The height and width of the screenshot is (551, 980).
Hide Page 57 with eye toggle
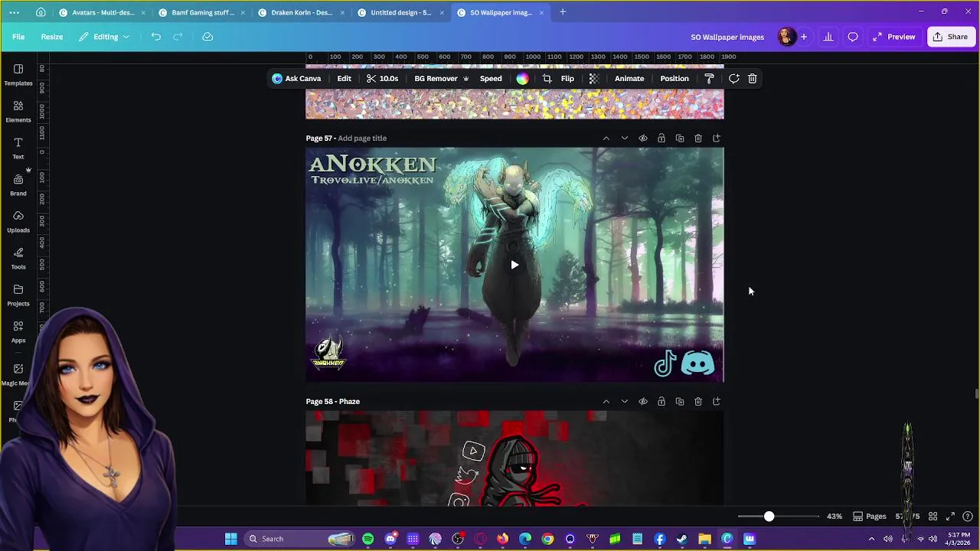point(643,139)
